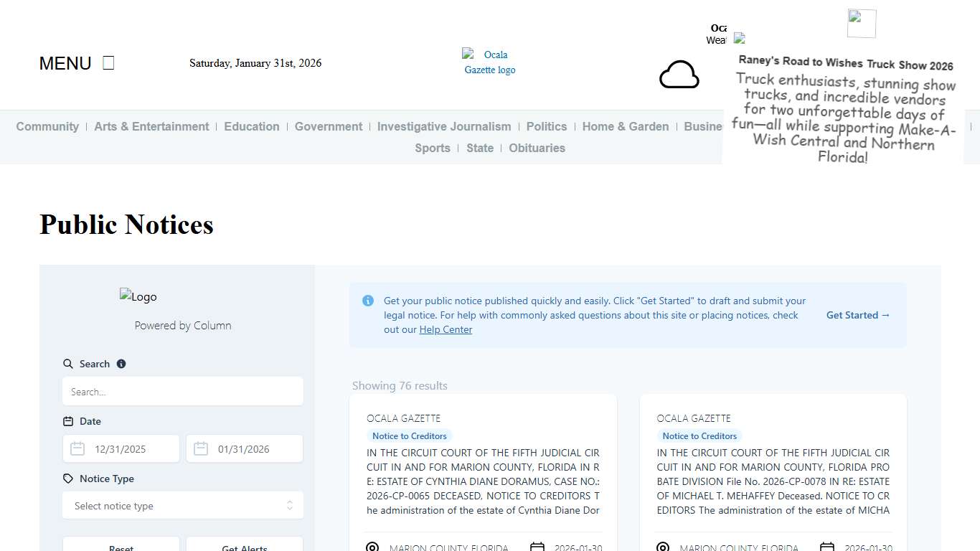
Task: Click into the Search notices field
Action: tap(183, 392)
